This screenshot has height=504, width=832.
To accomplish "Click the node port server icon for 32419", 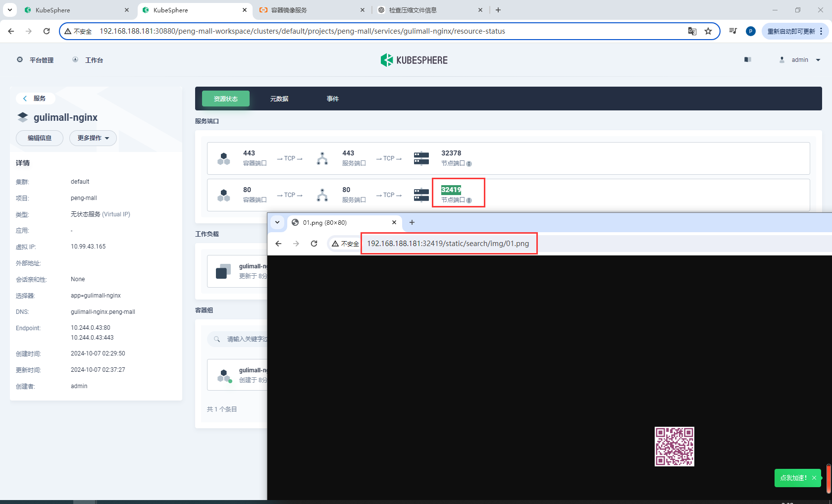I will click(421, 195).
